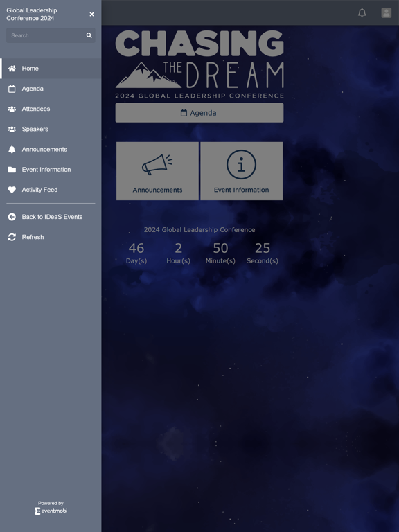This screenshot has height=532, width=399.
Task: Open Announcements from the sidebar
Action: 44,150
